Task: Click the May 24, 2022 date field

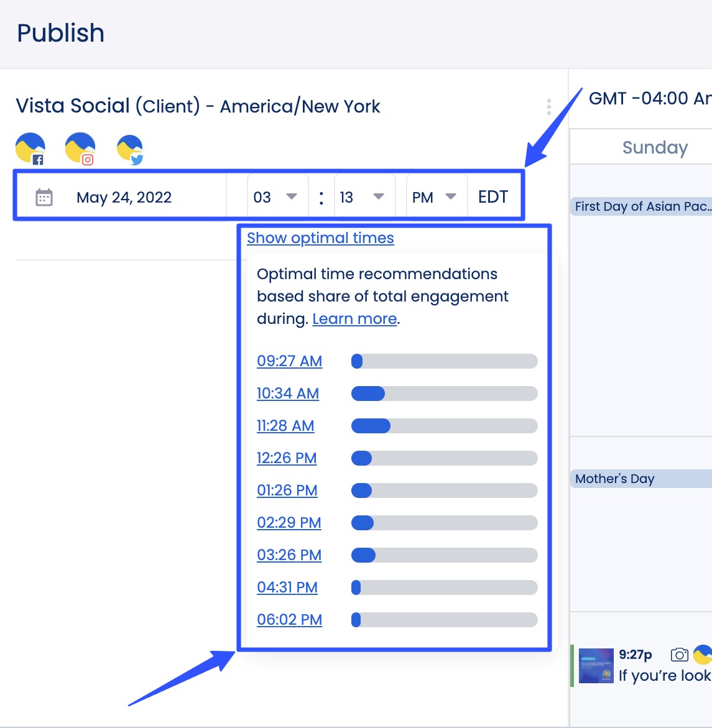Action: pos(124,198)
